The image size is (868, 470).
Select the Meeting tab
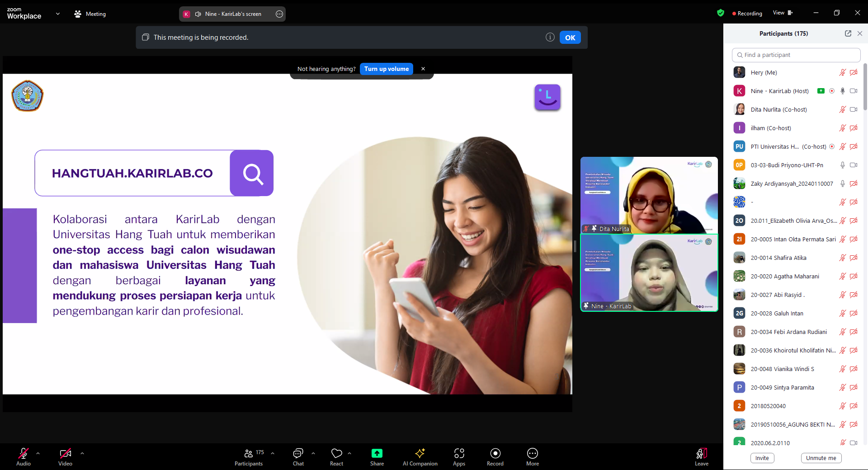coord(90,14)
